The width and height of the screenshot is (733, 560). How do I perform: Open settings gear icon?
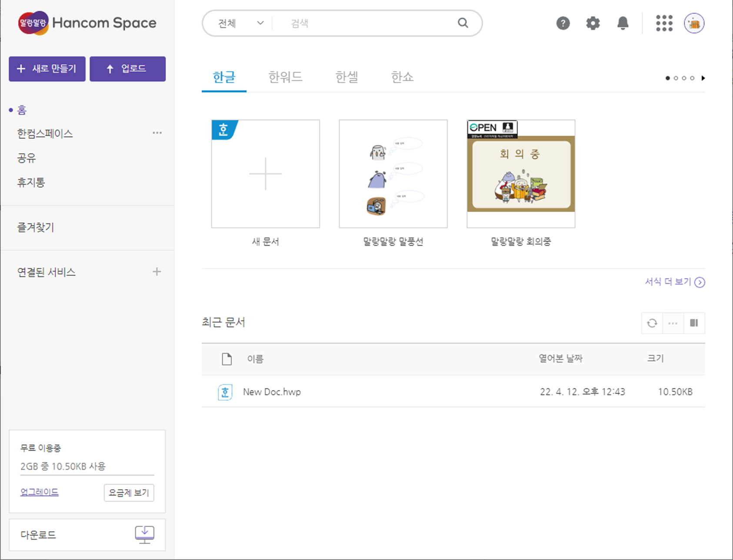pos(593,23)
